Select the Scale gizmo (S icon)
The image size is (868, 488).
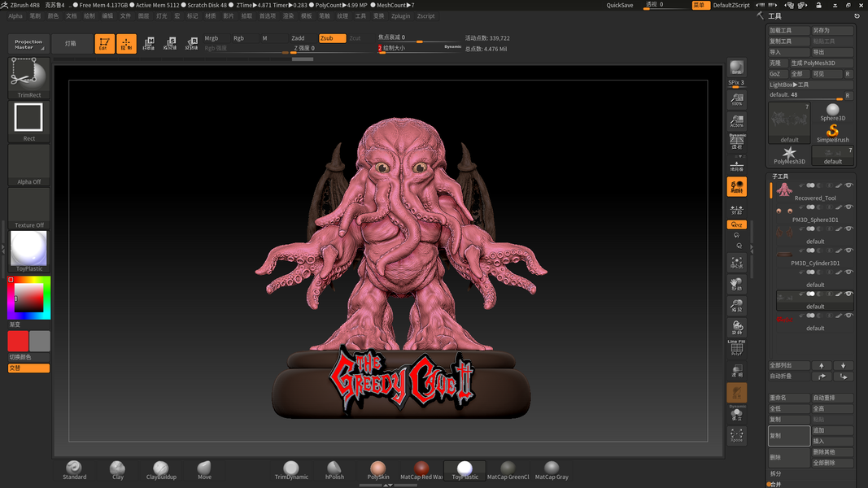coord(170,44)
